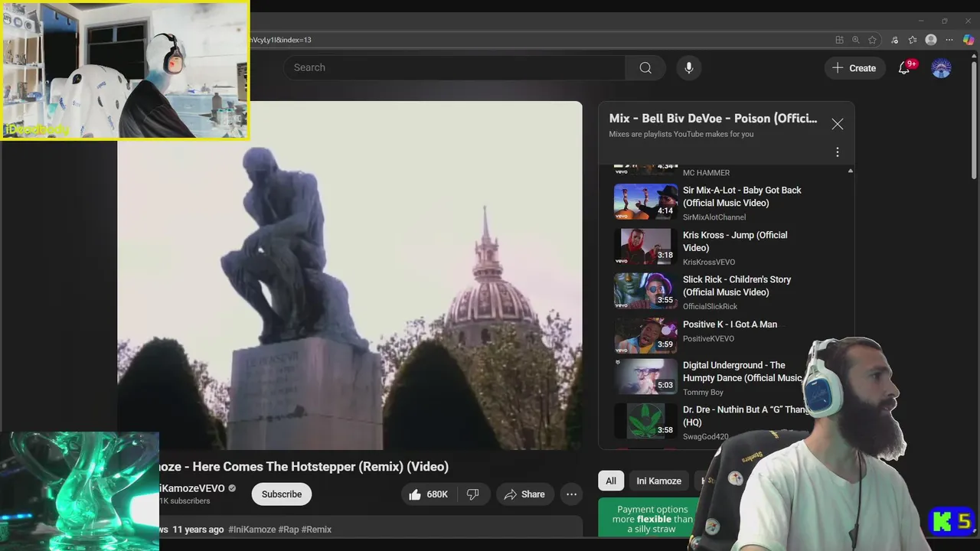Click the #Rap hashtag

click(x=288, y=530)
